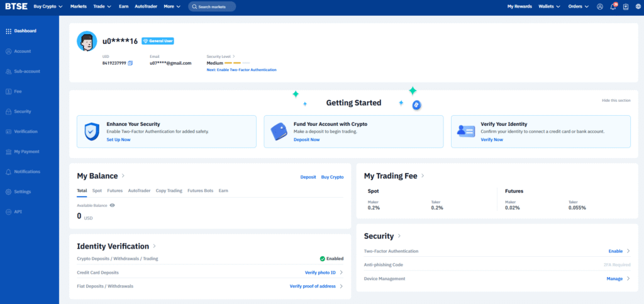Click Buy Crypto link in My Balance
The height and width of the screenshot is (304, 644).
pyautogui.click(x=332, y=177)
